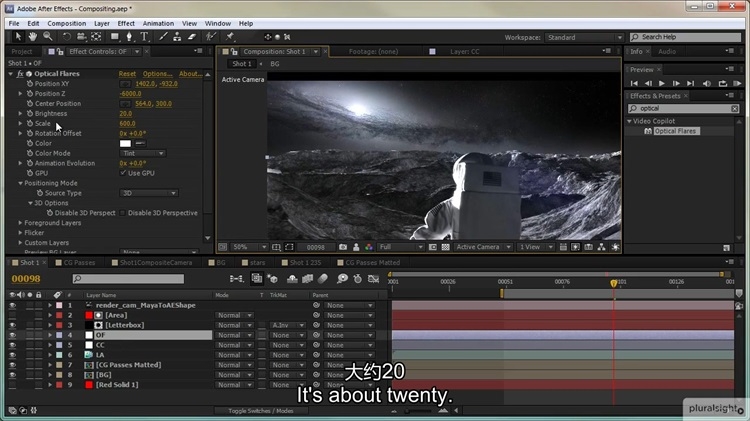Expand the Flicker property group
Image resolution: width=750 pixels, height=421 pixels.
click(20, 233)
